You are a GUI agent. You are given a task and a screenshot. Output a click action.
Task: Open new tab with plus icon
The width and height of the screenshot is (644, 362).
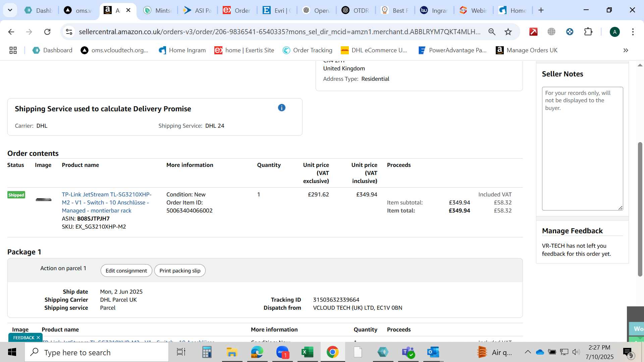coord(541,10)
